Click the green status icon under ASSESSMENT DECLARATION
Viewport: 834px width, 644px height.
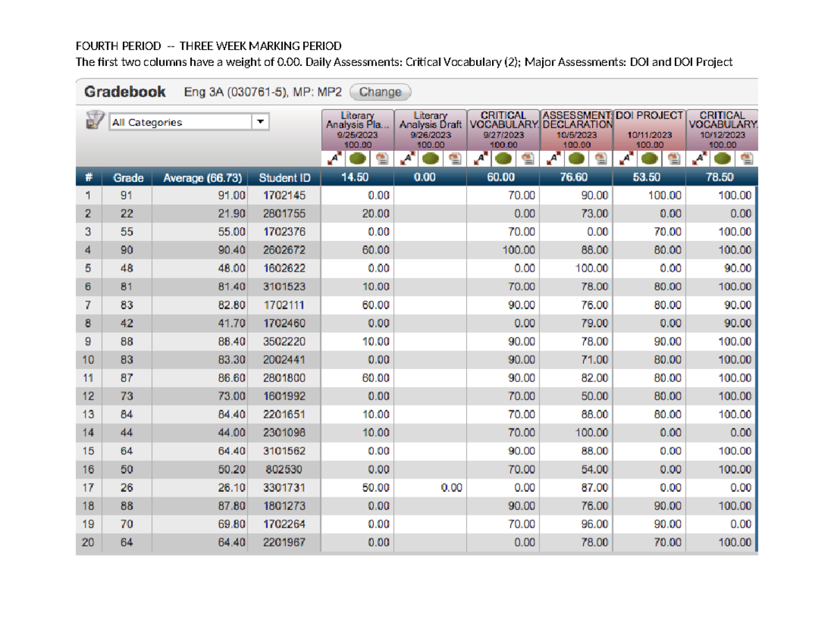tap(577, 158)
